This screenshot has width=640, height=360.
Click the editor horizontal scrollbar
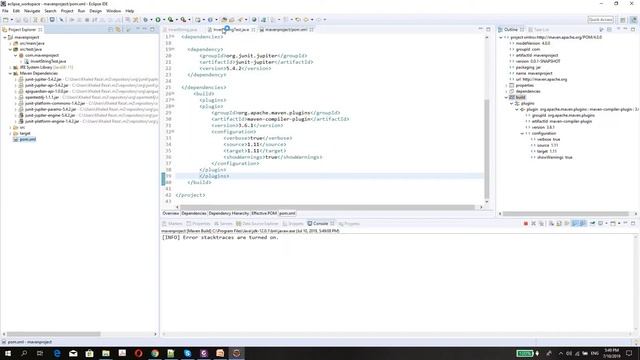[x=328, y=207]
